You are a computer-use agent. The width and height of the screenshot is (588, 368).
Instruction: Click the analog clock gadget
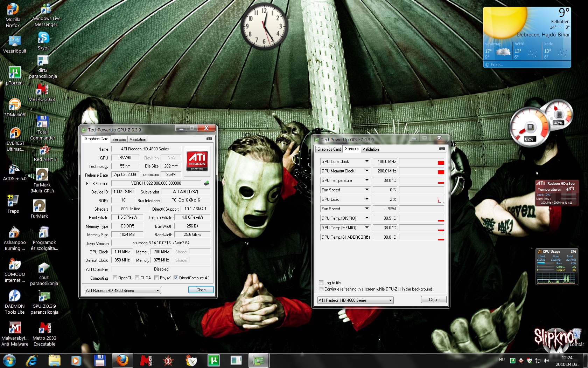click(264, 27)
